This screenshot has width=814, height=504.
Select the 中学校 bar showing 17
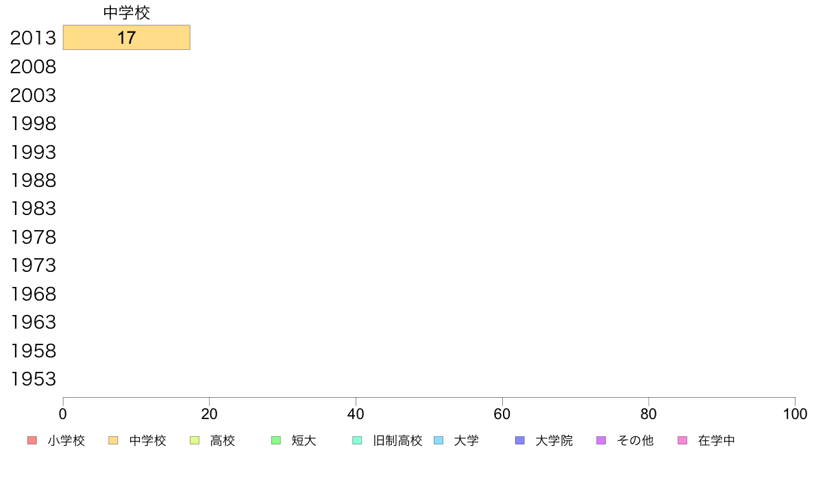[127, 38]
